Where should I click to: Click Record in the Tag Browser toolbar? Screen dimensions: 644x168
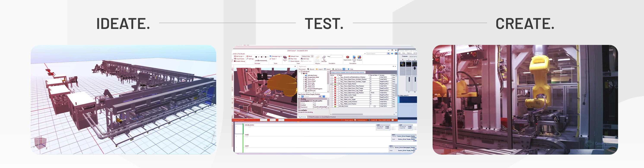point(311,69)
